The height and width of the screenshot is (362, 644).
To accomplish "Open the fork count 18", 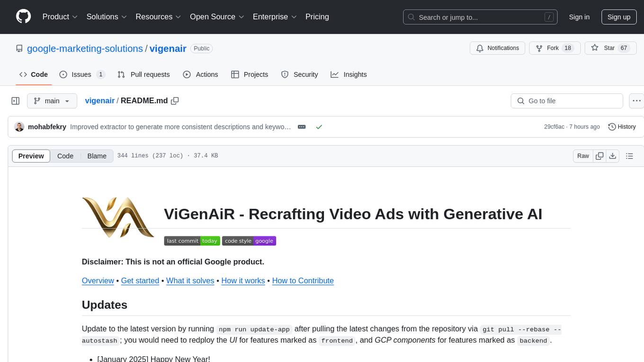I will point(568,48).
